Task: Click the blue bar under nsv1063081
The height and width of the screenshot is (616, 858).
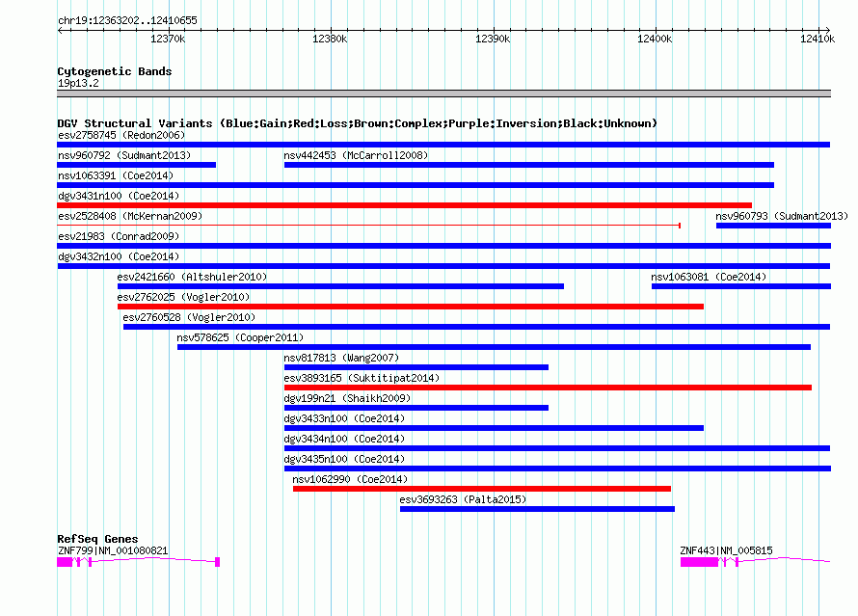Action: tap(741, 286)
